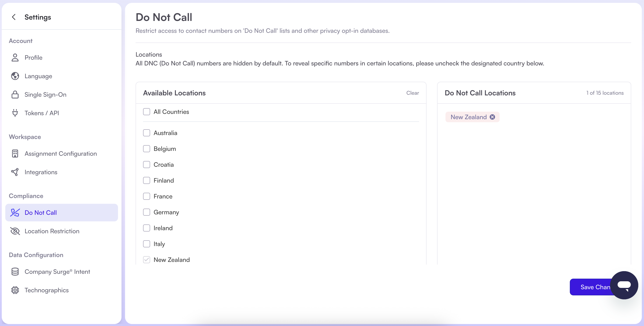Viewport: 644px width, 326px height.
Task: Open the chat support bubble
Action: pyautogui.click(x=624, y=285)
